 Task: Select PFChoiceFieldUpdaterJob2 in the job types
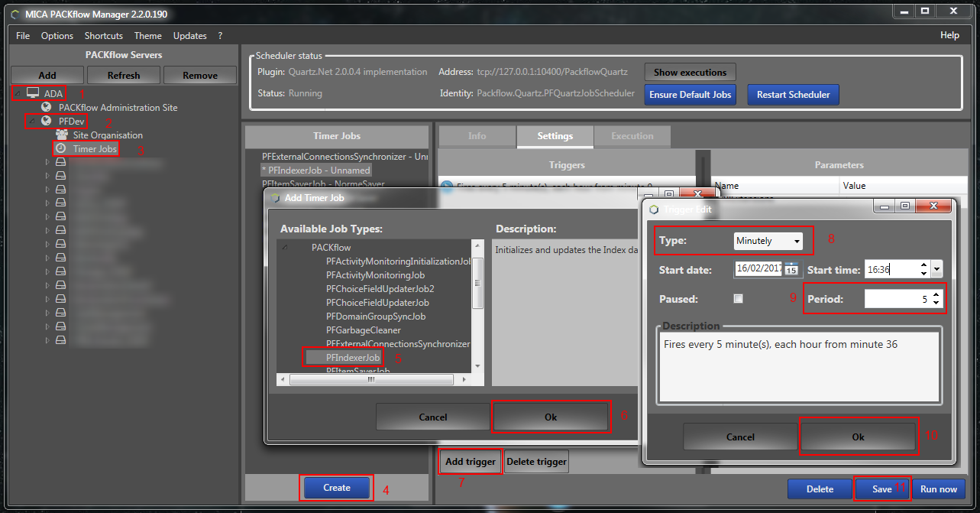pos(380,289)
